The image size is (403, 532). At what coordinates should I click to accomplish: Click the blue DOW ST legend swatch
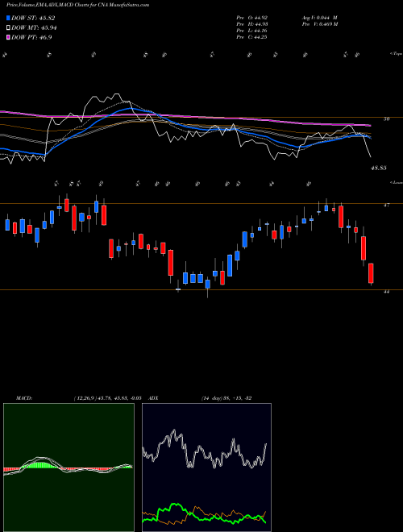[8, 18]
